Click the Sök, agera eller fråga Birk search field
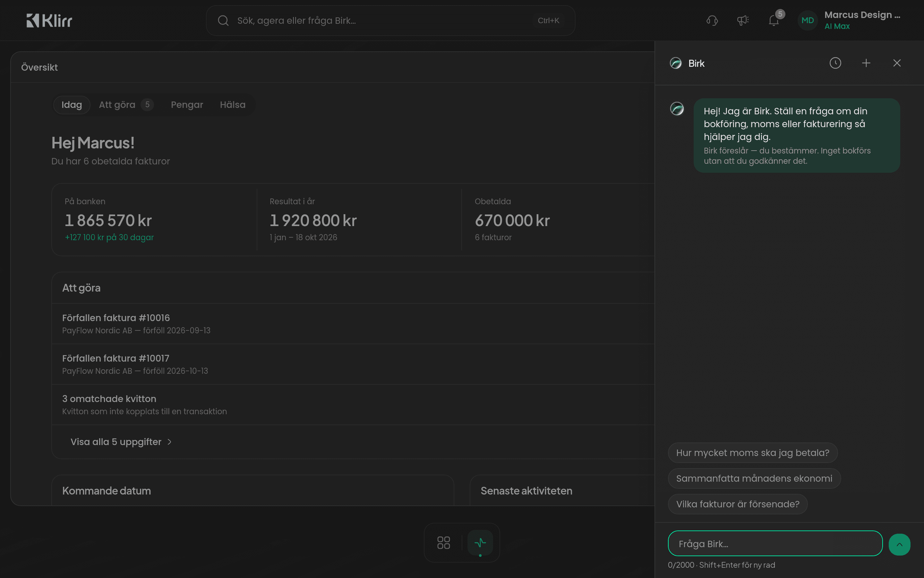Screen dimensions: 924x578 pyautogui.click(x=390, y=21)
